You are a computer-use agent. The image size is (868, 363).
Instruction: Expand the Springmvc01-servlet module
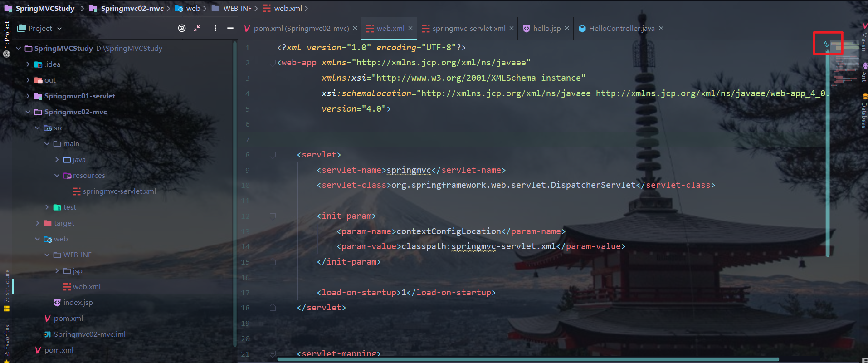[x=28, y=96]
